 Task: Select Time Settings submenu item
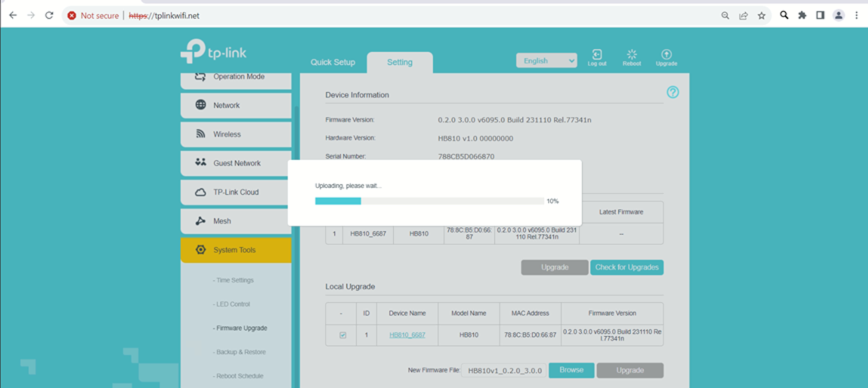click(233, 281)
